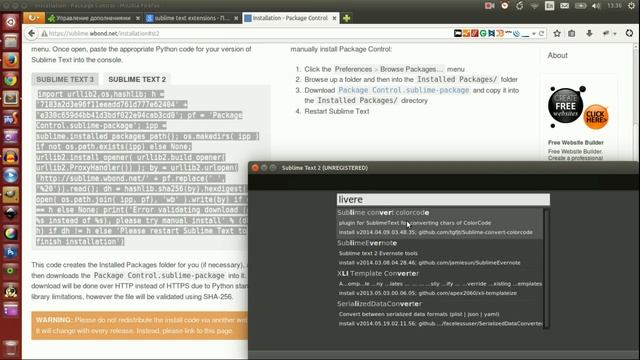The height and width of the screenshot is (360, 640).
Task: Open Firefox downloads arrow icon
Action: [589, 33]
